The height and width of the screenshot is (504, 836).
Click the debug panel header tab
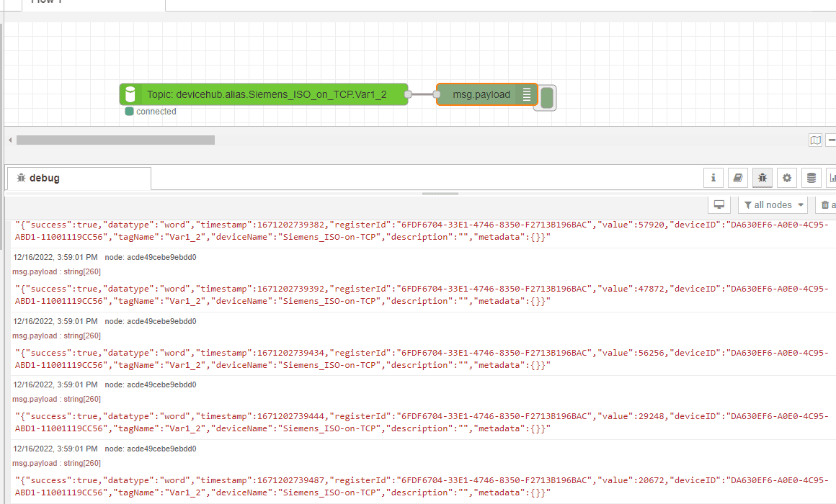(x=79, y=178)
